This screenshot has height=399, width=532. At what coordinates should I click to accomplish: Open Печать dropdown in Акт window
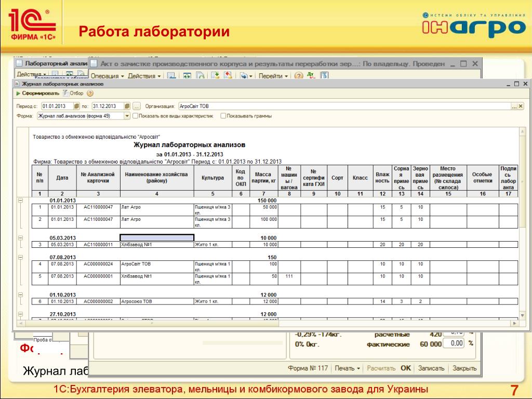tap(348, 368)
